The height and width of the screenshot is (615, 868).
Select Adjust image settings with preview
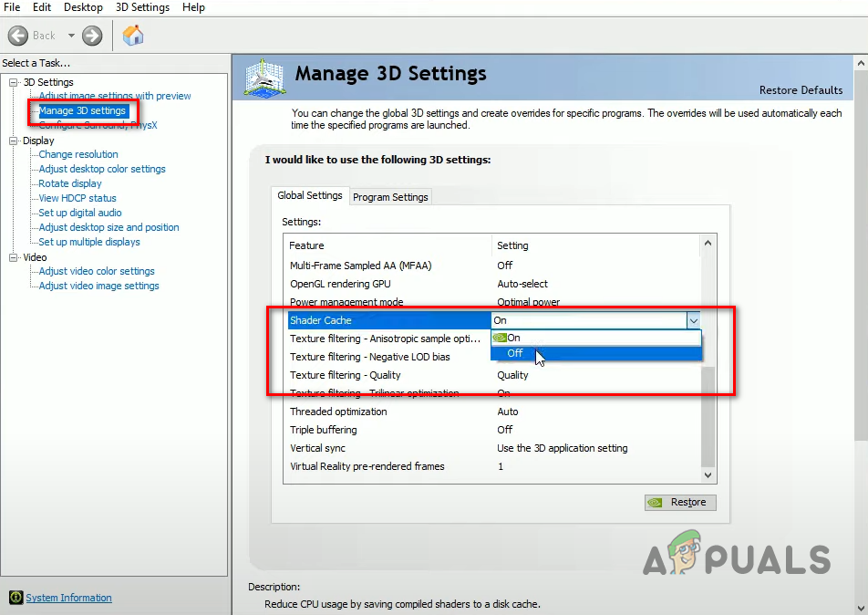115,96
